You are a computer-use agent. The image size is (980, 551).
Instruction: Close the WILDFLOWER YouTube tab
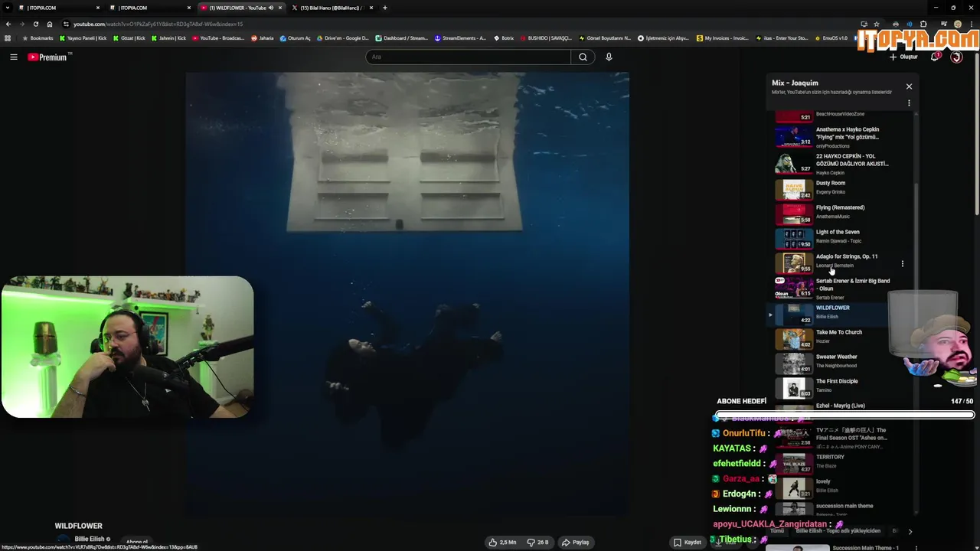point(280,8)
